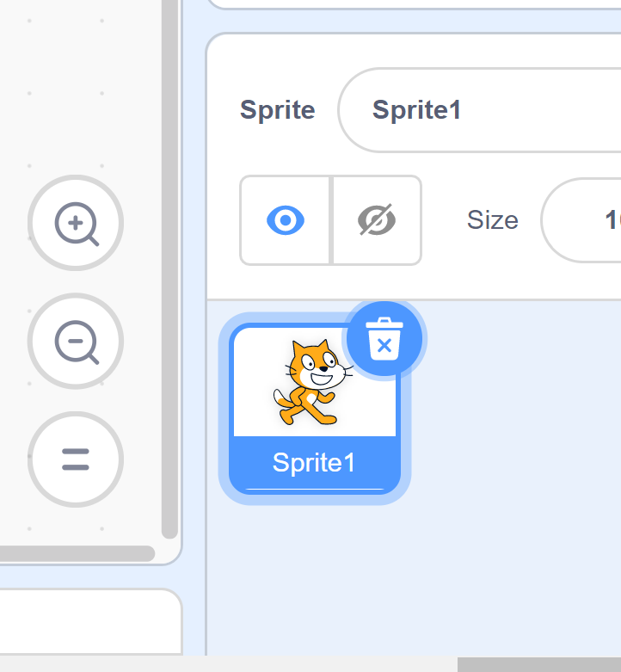Click the Sprite1 name label on the tile
The height and width of the screenshot is (672, 621).
[x=314, y=463]
